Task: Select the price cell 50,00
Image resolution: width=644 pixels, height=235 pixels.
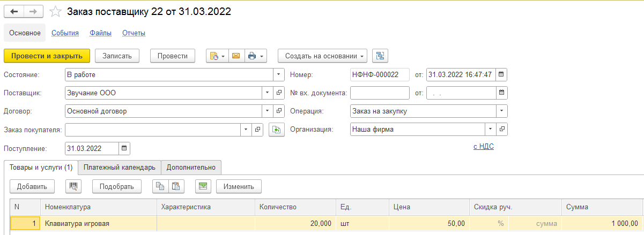Action: (x=429, y=223)
